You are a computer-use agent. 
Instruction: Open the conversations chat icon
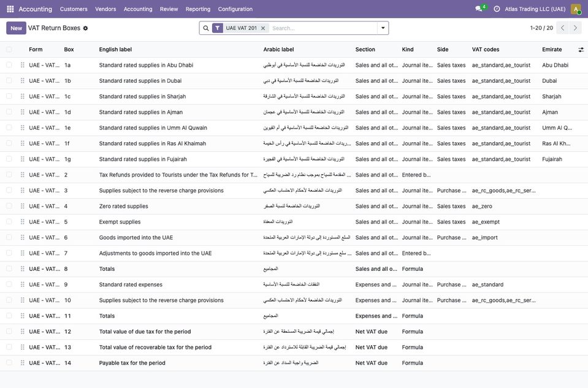tap(478, 9)
